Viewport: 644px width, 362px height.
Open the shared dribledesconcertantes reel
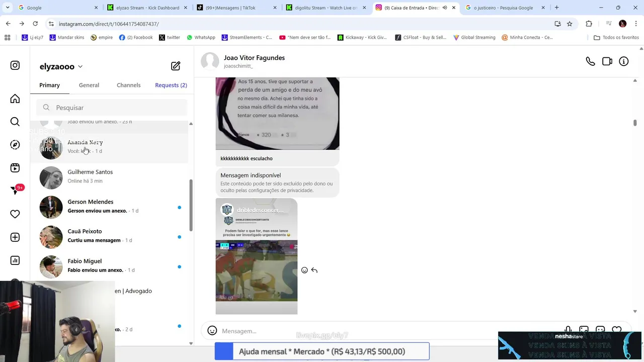(257, 256)
